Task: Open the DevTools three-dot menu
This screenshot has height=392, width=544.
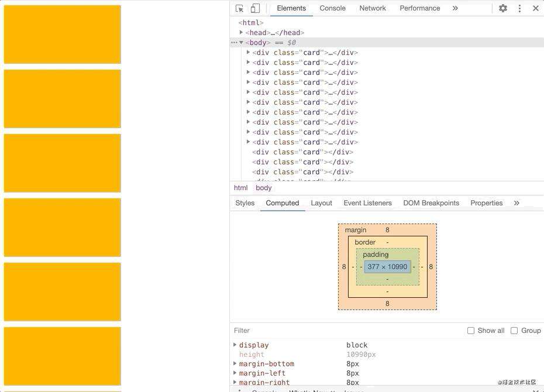Action: tap(519, 8)
